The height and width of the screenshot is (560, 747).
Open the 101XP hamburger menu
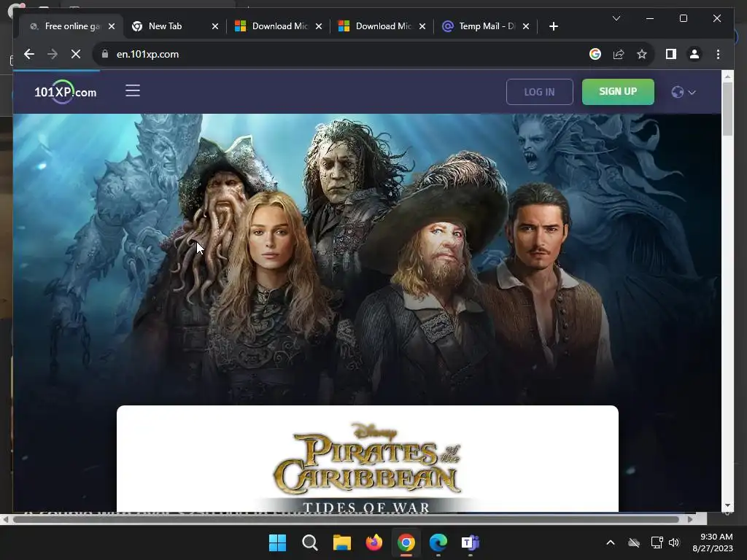click(133, 90)
